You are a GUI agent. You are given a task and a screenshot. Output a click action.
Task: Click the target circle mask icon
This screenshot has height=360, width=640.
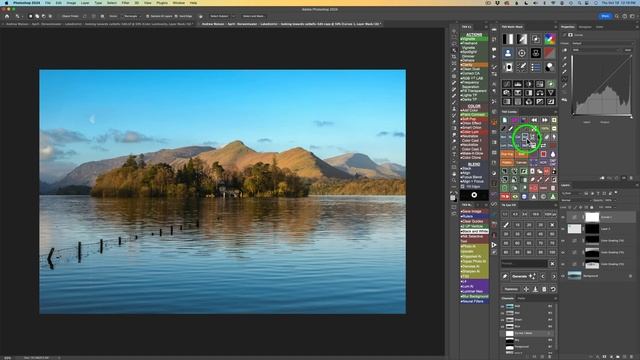[x=522, y=53]
